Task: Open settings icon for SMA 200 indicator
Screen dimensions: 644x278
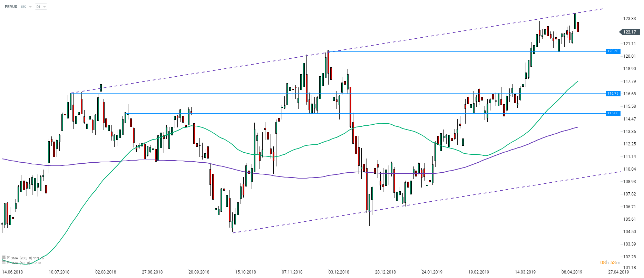Action: click(4, 257)
